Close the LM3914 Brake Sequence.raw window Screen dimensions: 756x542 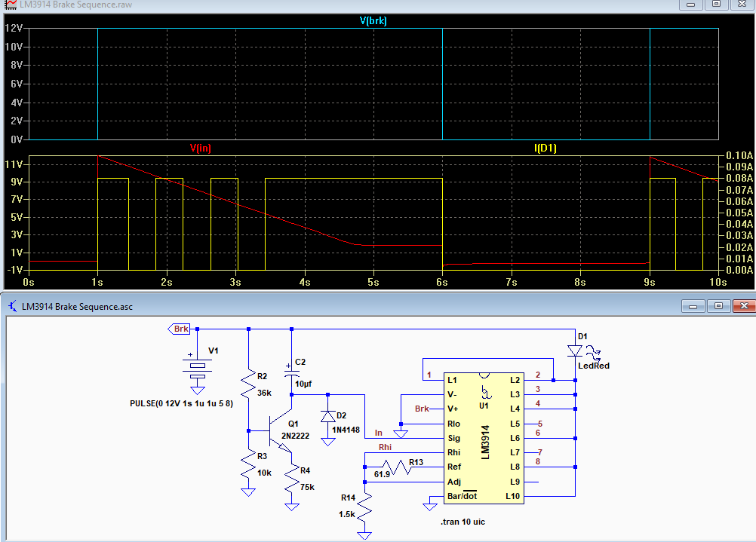pyautogui.click(x=742, y=5)
